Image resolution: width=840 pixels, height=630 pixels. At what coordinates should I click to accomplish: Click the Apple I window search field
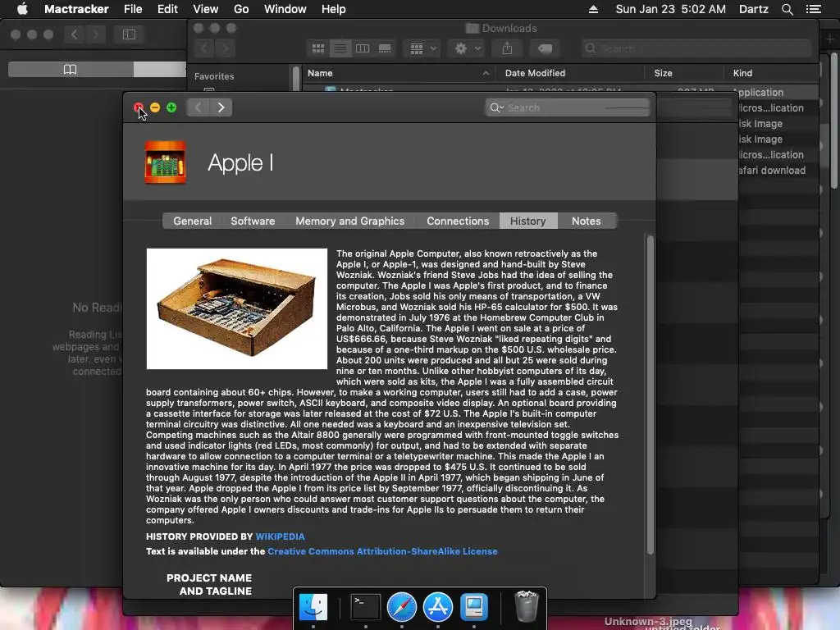coord(568,107)
